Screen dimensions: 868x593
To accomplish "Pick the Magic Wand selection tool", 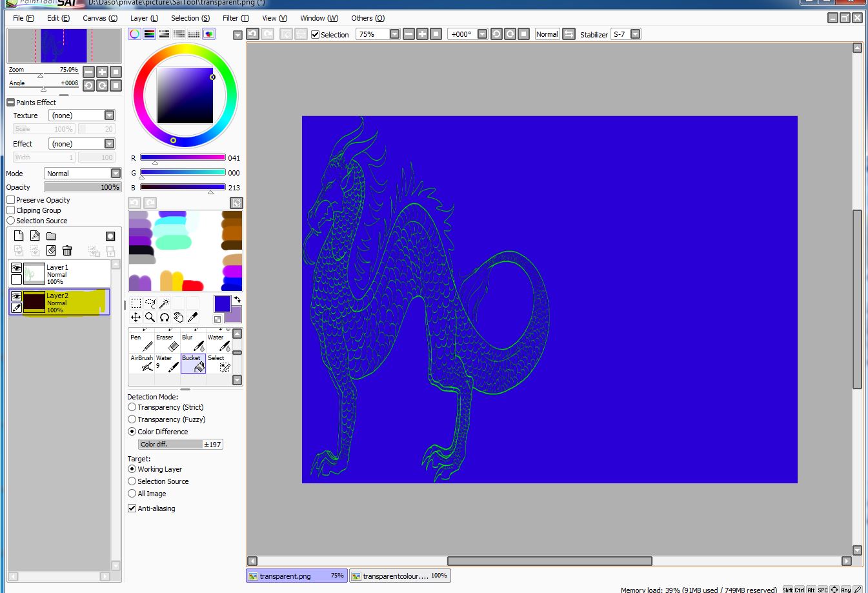I will [165, 303].
